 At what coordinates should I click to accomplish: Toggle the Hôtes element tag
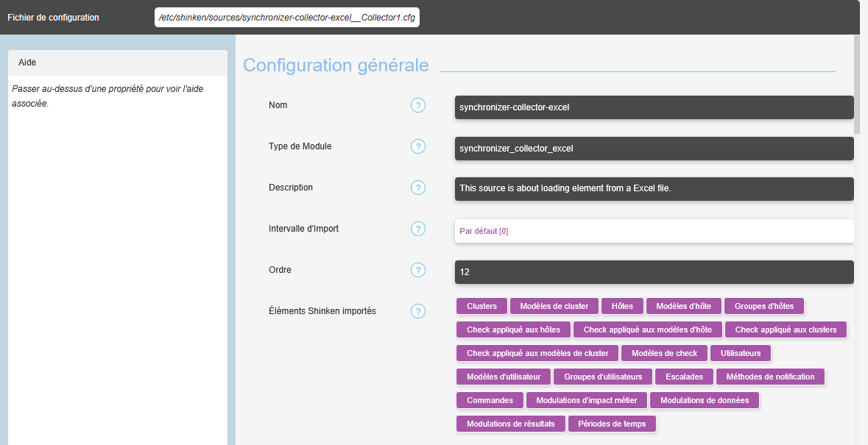pyautogui.click(x=622, y=306)
